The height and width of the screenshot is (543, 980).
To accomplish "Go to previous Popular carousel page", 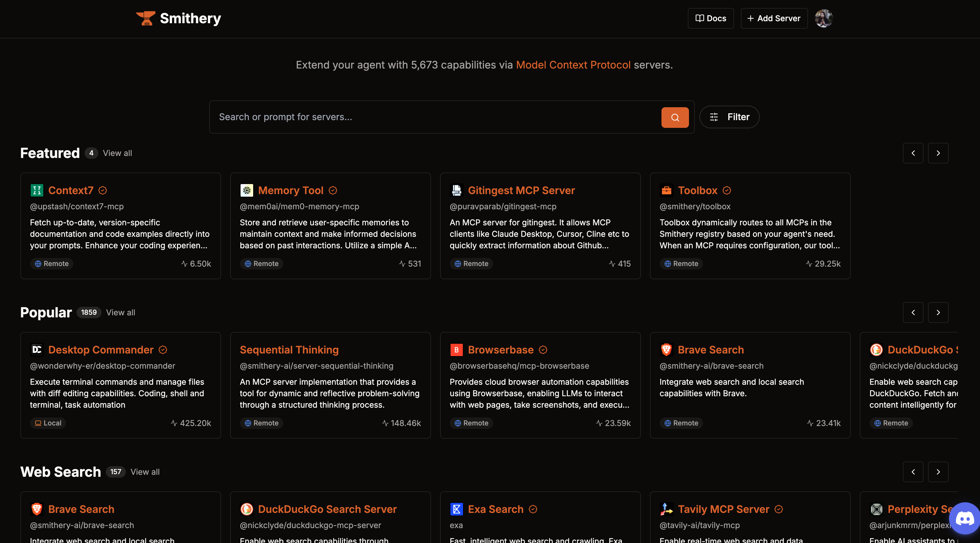I will click(x=913, y=312).
